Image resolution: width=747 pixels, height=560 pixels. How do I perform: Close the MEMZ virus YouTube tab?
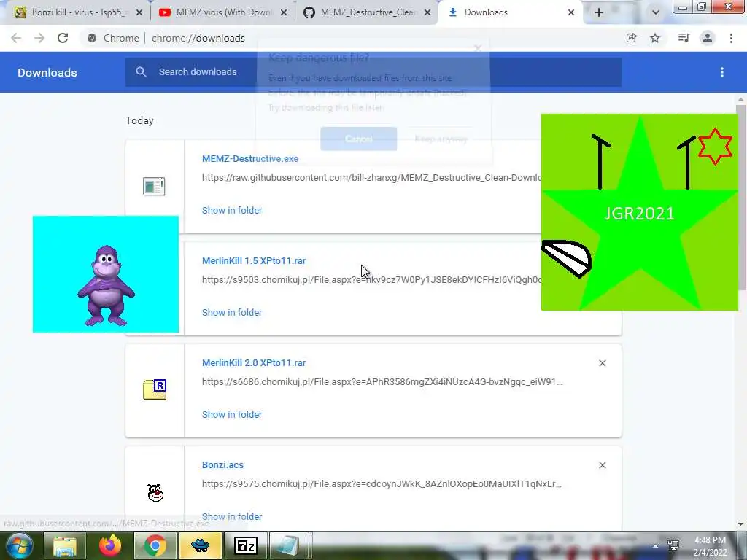click(284, 12)
